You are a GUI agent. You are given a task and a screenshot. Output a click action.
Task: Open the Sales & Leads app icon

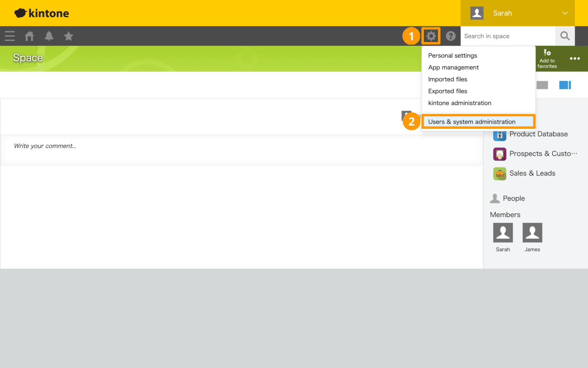click(499, 173)
